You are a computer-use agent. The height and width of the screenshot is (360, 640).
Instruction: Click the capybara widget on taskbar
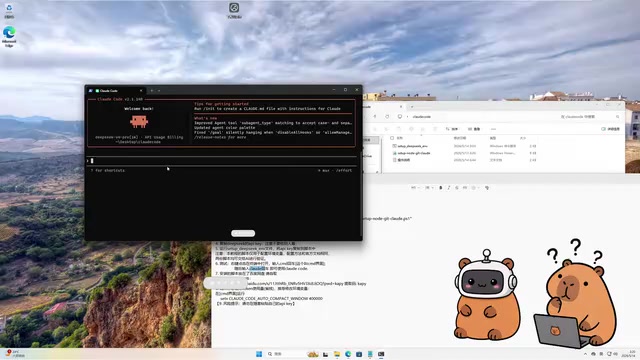pyautogui.click(x=313, y=354)
